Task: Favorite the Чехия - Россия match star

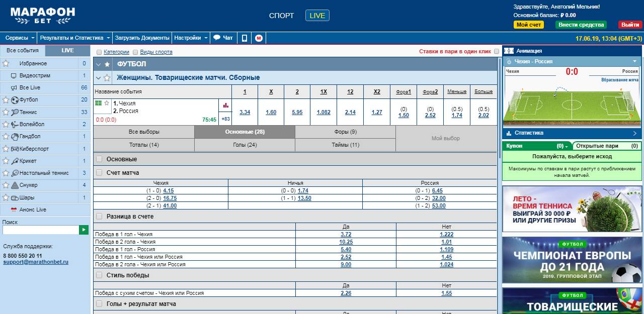Action: pyautogui.click(x=107, y=103)
